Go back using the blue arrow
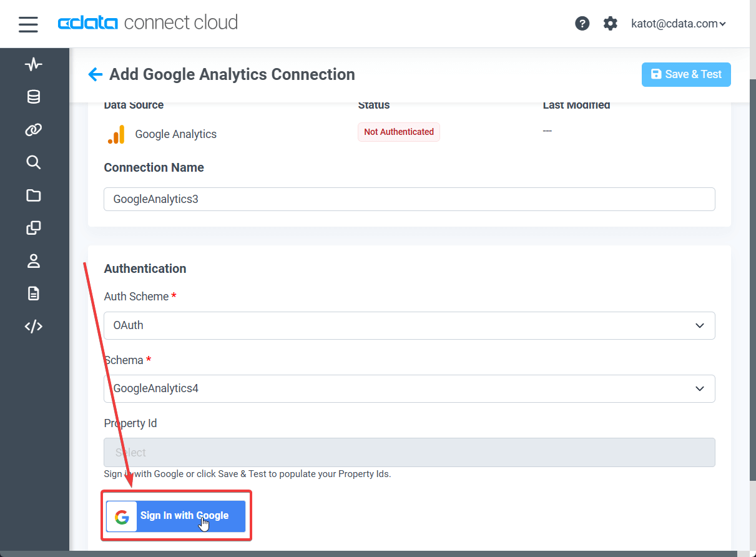Screen dimensions: 756x557 [x=95, y=74]
